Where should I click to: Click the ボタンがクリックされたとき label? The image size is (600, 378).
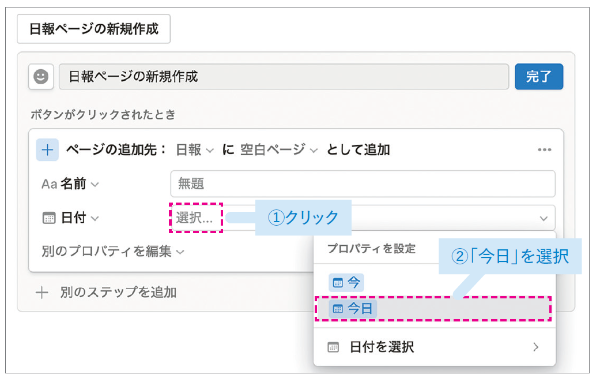(x=103, y=114)
